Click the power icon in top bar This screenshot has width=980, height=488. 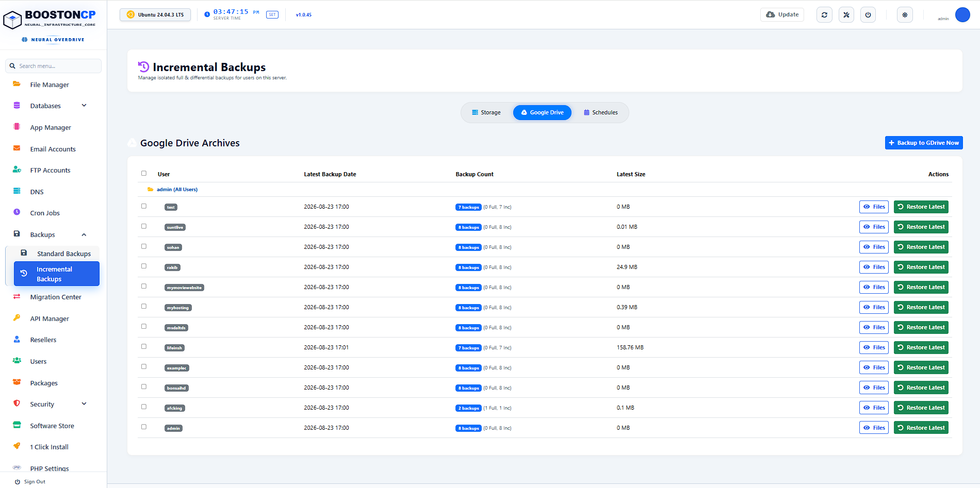click(868, 15)
